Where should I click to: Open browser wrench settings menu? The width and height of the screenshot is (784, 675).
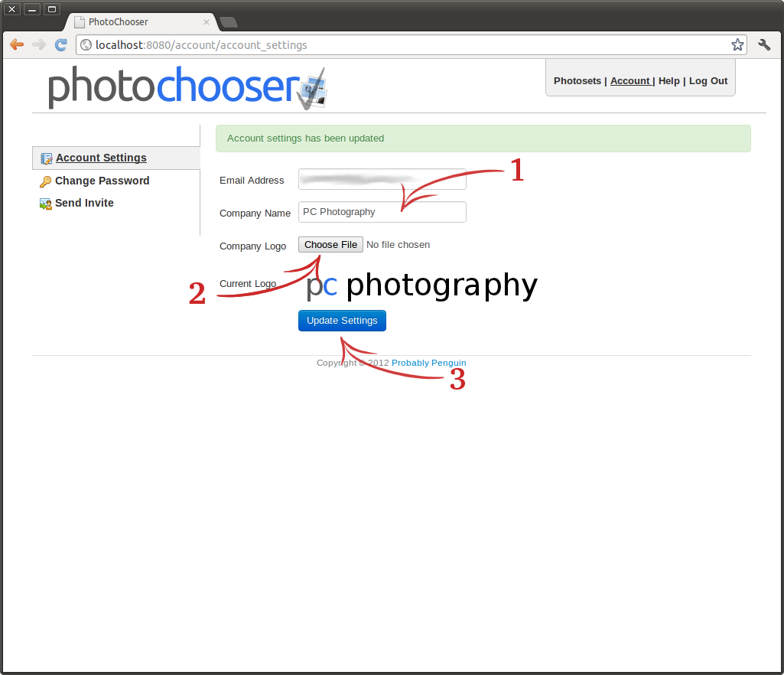763,44
